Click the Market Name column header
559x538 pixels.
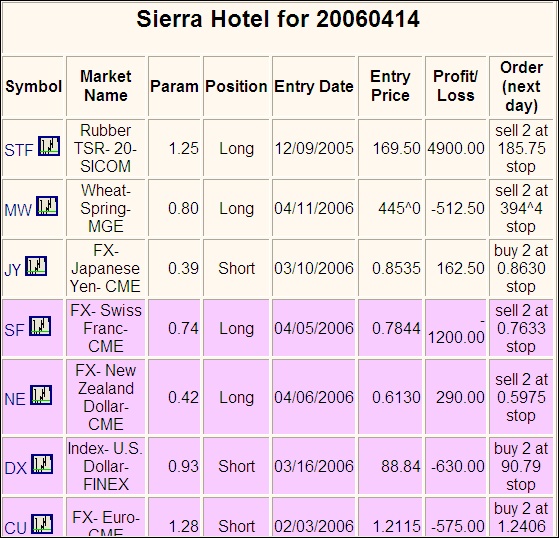tap(106, 86)
